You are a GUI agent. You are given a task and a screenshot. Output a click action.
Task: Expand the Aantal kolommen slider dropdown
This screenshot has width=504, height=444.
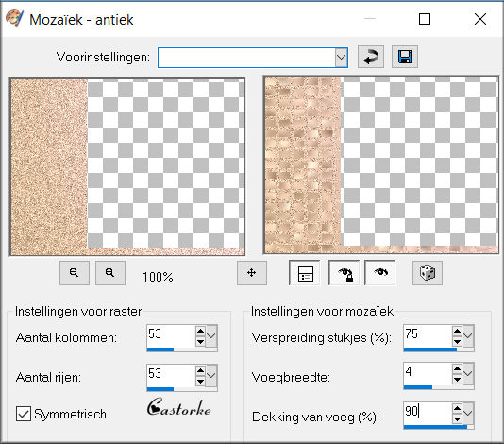click(211, 336)
